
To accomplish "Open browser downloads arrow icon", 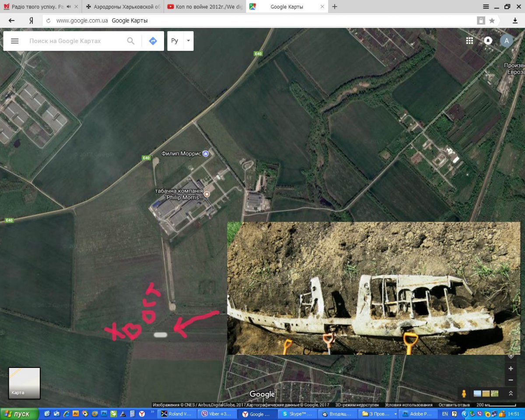I will point(515,21).
